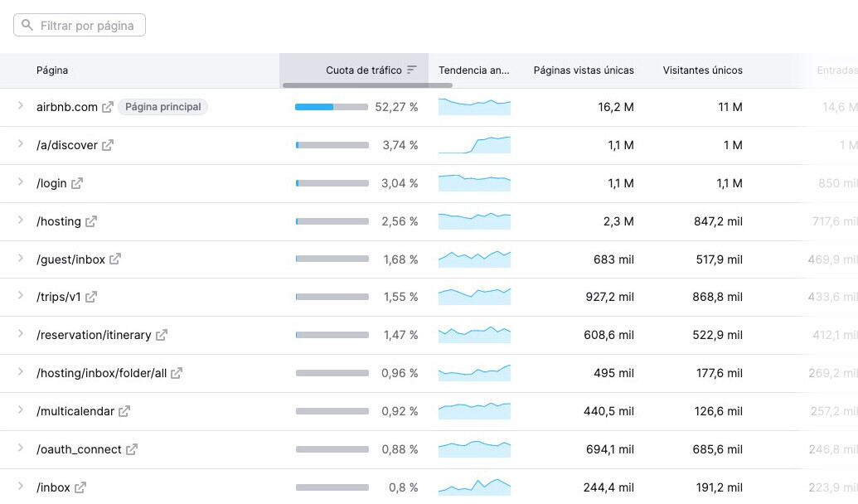Click the Página principal badge
Image resolution: width=858 pixels, height=504 pixels.
162,107
